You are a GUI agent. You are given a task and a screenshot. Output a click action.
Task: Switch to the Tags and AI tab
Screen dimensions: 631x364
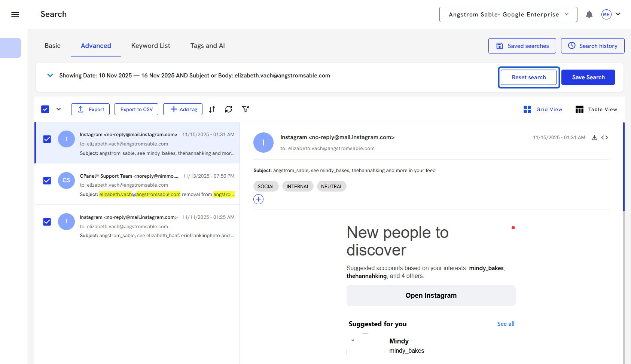click(x=207, y=46)
